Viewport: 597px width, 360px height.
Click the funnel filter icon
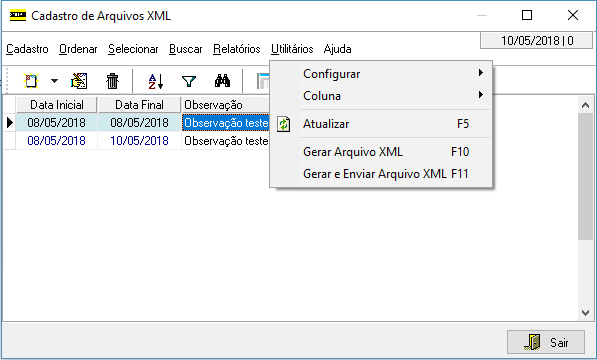[x=189, y=81]
